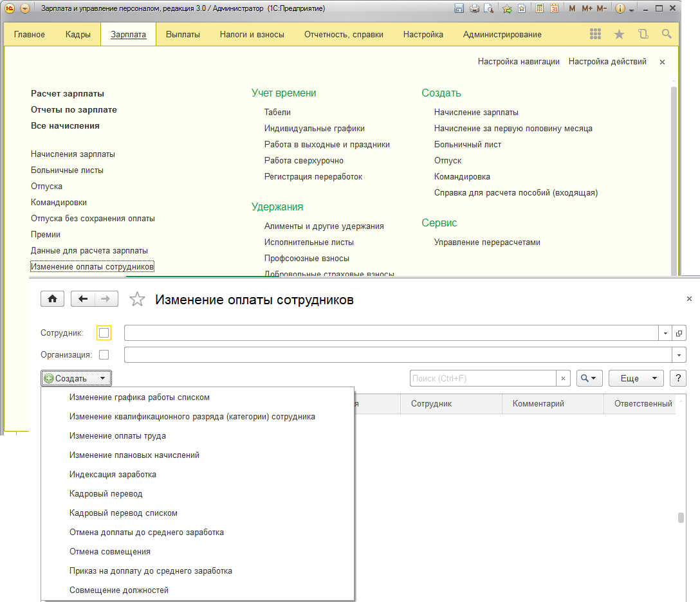This screenshot has height=602, width=700.
Task: Open the functions menu grid icon
Action: point(595,34)
